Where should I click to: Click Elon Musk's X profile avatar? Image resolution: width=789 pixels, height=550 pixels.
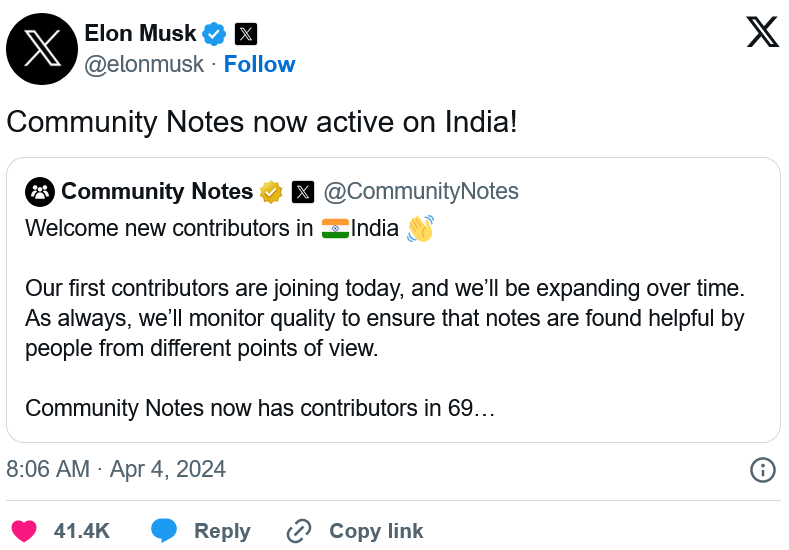point(42,49)
